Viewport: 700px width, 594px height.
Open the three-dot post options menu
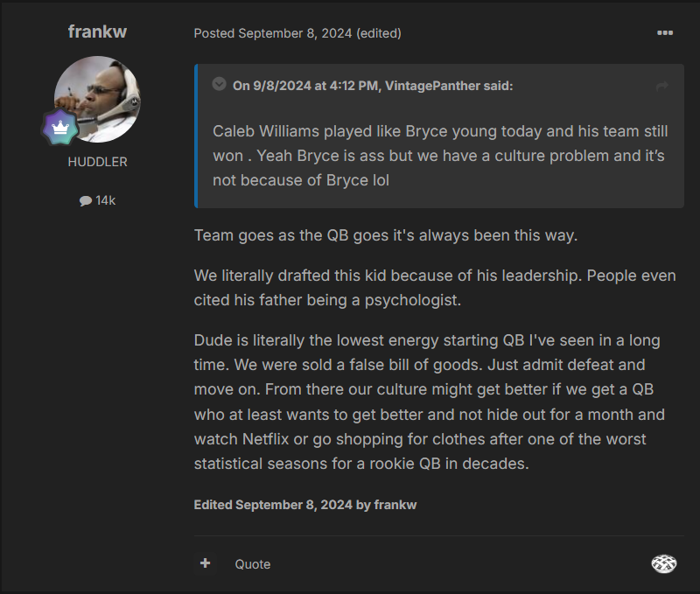click(x=665, y=33)
